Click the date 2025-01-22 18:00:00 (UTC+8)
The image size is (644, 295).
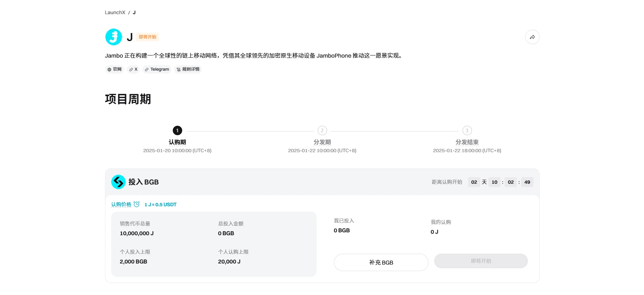[467, 150]
